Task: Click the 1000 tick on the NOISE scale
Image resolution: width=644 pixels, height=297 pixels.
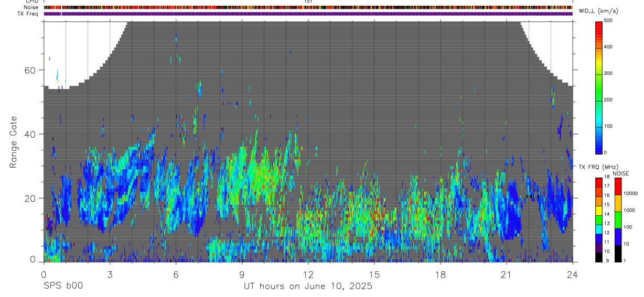Action: pos(629,210)
